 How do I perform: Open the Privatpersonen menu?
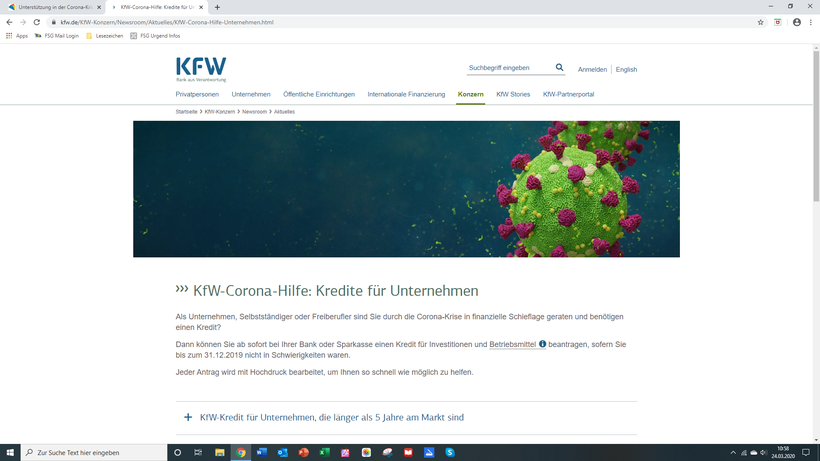tap(197, 95)
